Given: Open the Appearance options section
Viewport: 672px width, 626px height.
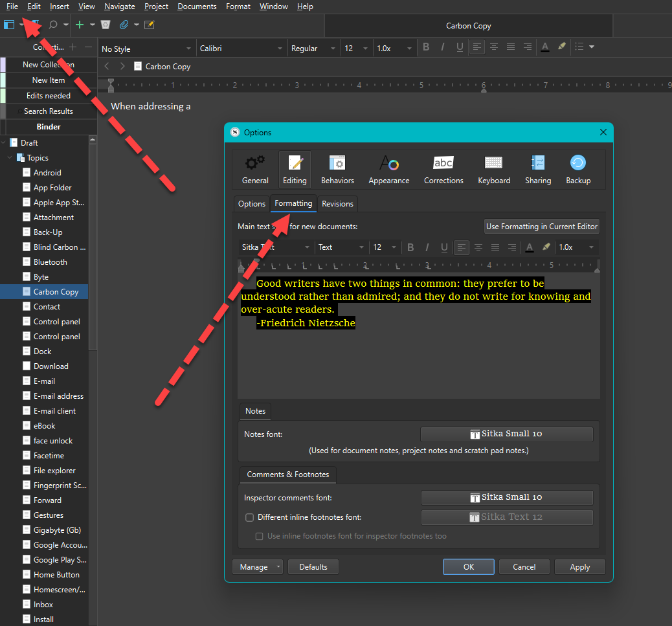Looking at the screenshot, I should (388, 170).
